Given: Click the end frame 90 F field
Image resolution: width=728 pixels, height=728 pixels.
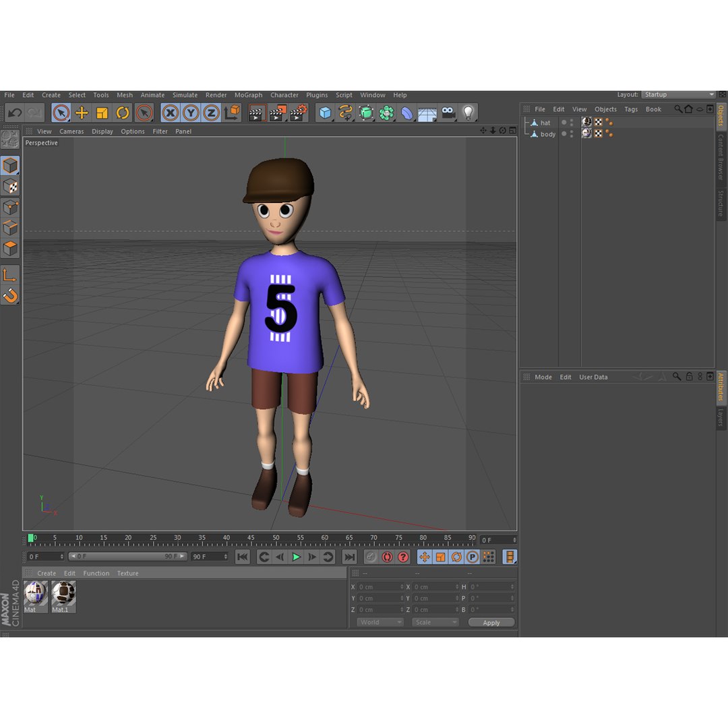Looking at the screenshot, I should 210,556.
